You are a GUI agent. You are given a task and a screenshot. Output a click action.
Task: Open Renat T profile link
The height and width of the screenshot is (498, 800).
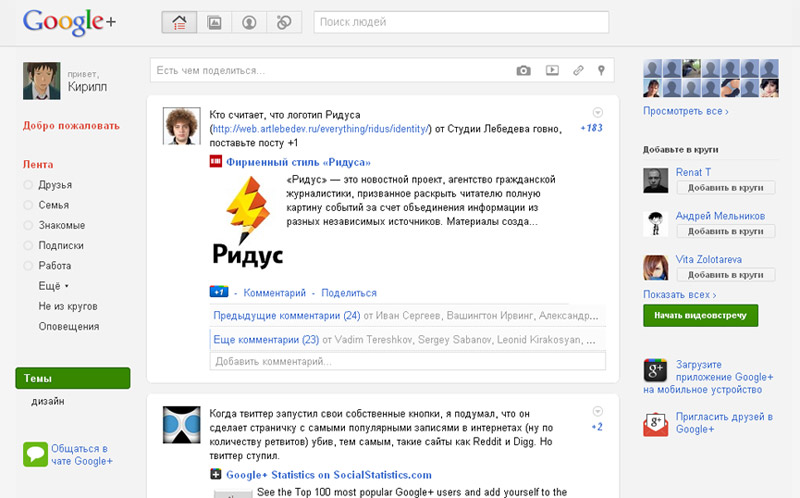point(693,172)
